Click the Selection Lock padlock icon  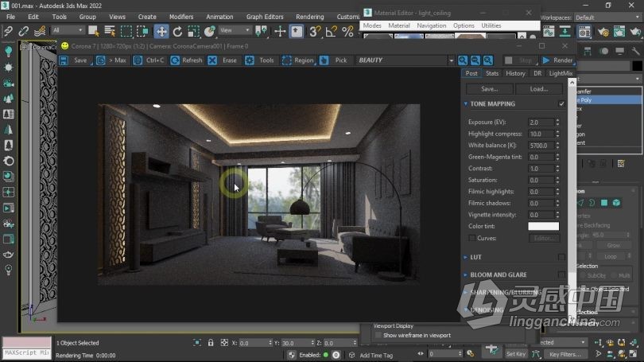(x=211, y=343)
